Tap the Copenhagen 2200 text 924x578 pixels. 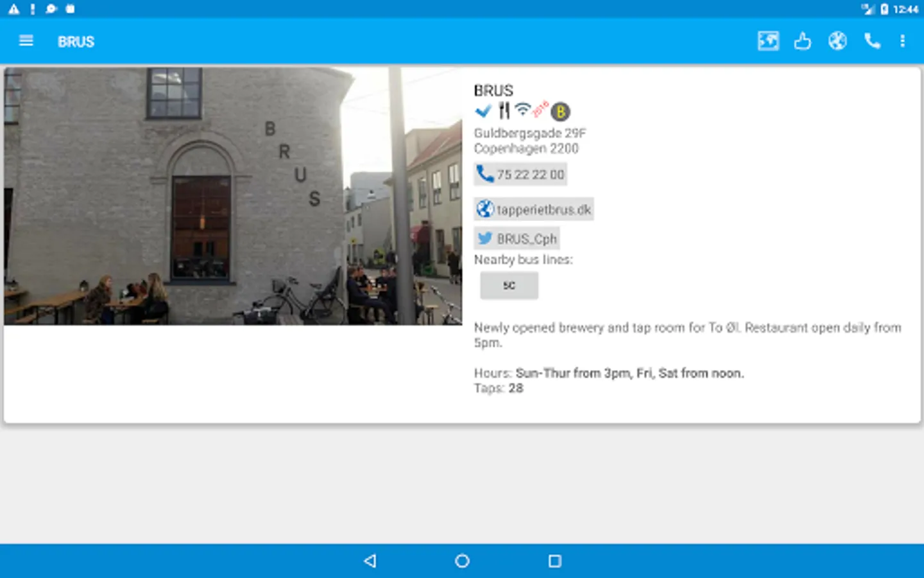[526, 148]
